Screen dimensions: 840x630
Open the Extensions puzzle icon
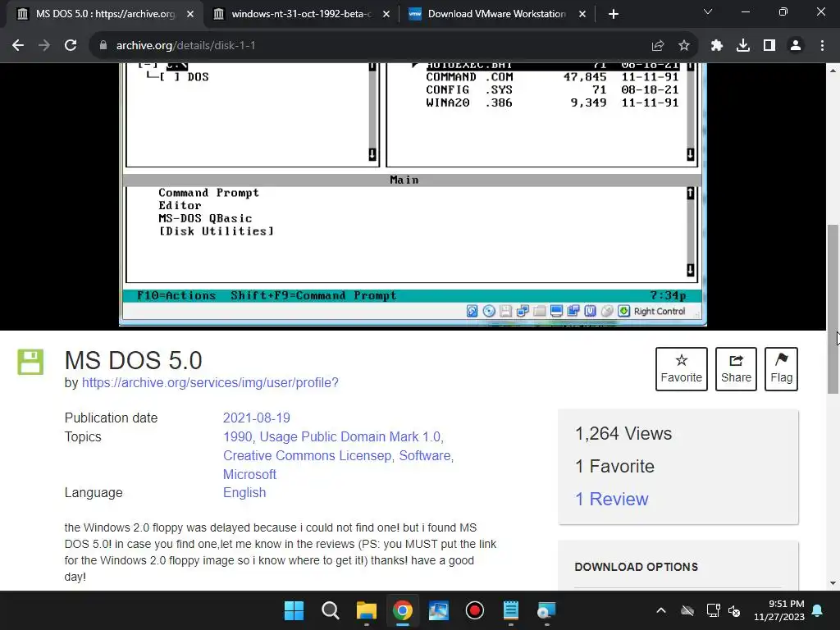(x=717, y=46)
